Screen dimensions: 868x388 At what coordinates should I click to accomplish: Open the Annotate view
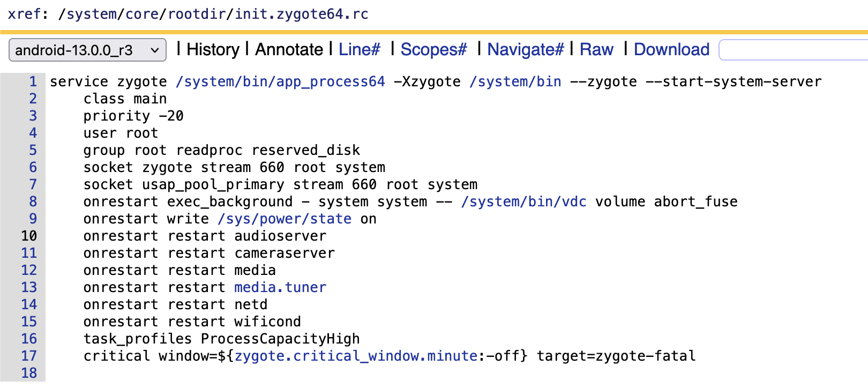(289, 50)
